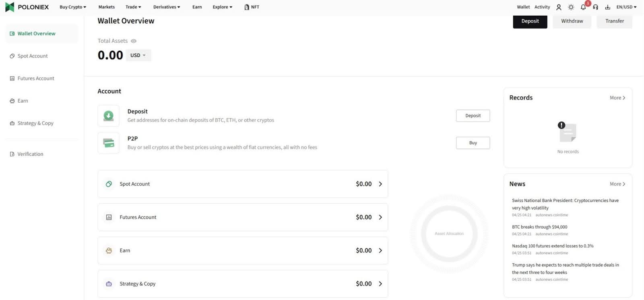
Task: Click the sidebar Strategy & Copy icon
Action: click(12, 124)
